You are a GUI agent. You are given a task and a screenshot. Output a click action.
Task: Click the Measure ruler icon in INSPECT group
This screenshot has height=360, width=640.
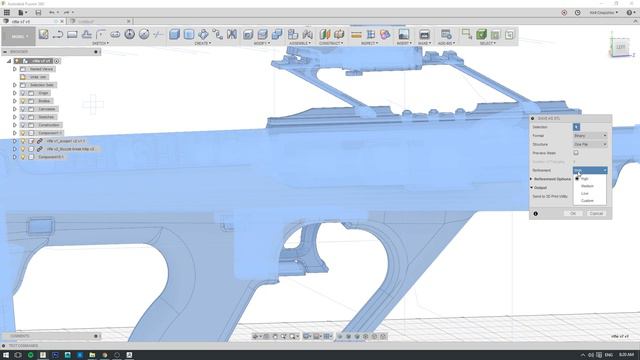(356, 35)
